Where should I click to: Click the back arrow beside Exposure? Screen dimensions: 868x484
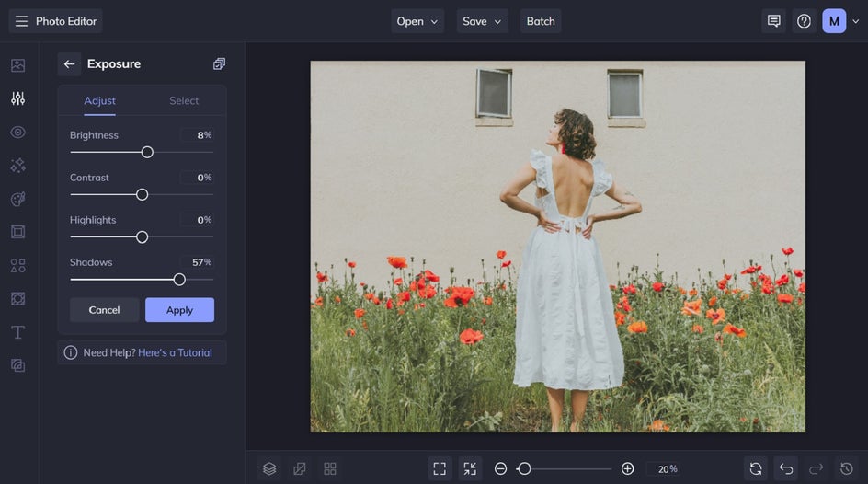[69, 63]
